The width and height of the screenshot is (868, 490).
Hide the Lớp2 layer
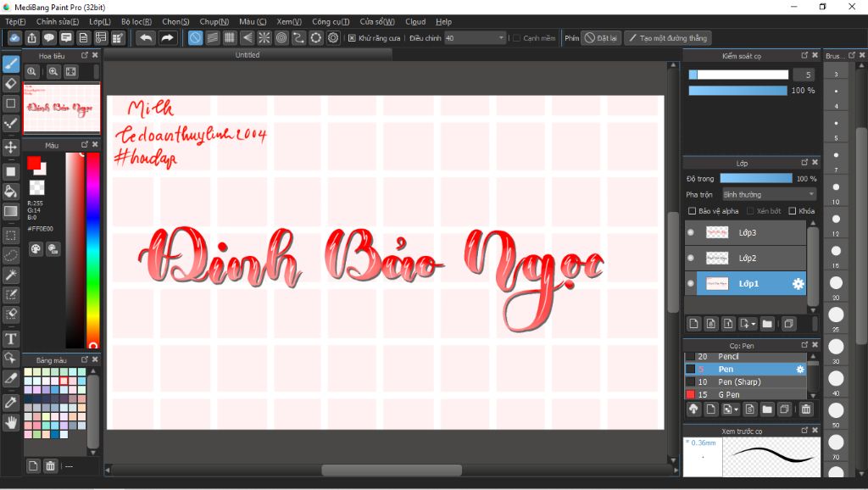click(691, 258)
